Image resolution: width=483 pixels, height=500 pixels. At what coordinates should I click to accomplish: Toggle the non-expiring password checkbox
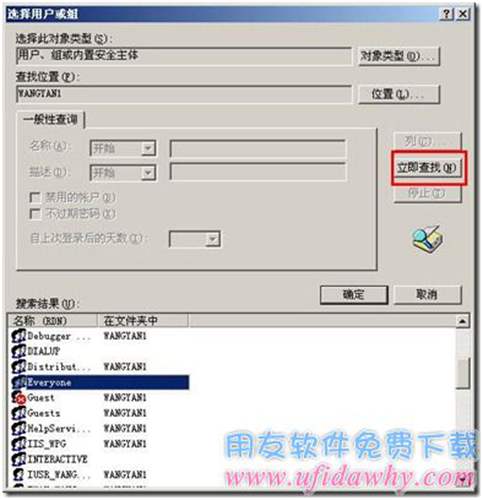pyautogui.click(x=35, y=213)
